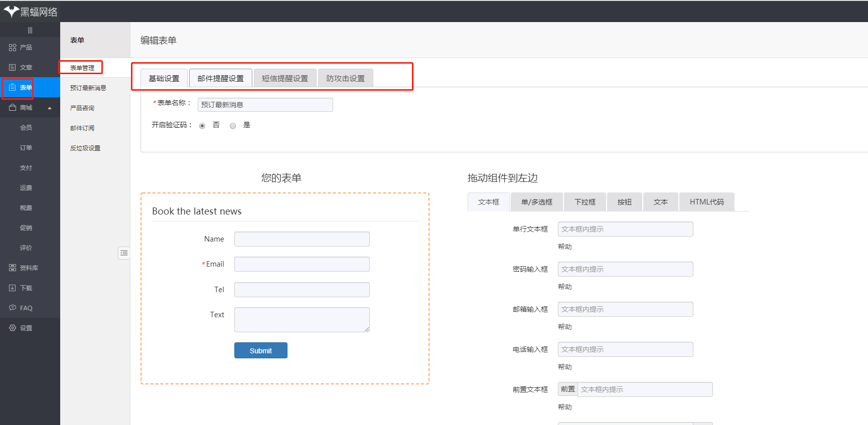The width and height of the screenshot is (868, 425).
Task: Select 否 radio for 开启验证码
Action: coord(202,126)
